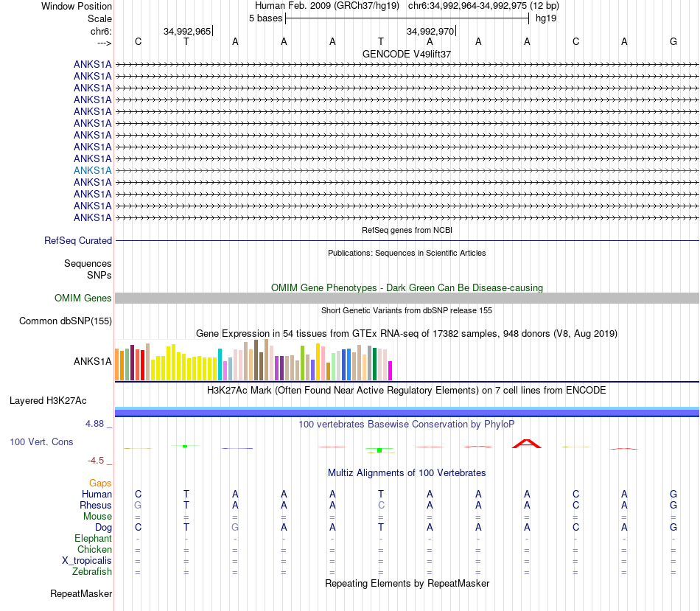This screenshot has width=700, height=611.
Task: Click the gray G base in Dog row
Action: click(x=235, y=528)
